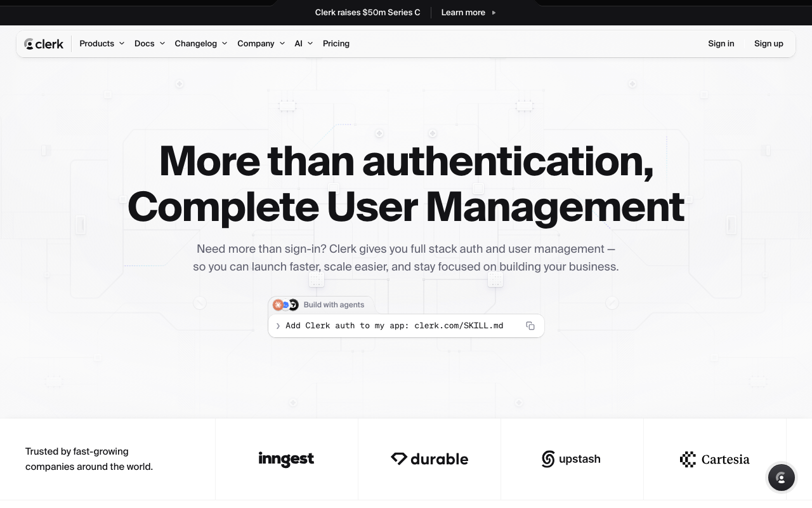Select the Durable company logo
812x508 pixels.
click(429, 459)
